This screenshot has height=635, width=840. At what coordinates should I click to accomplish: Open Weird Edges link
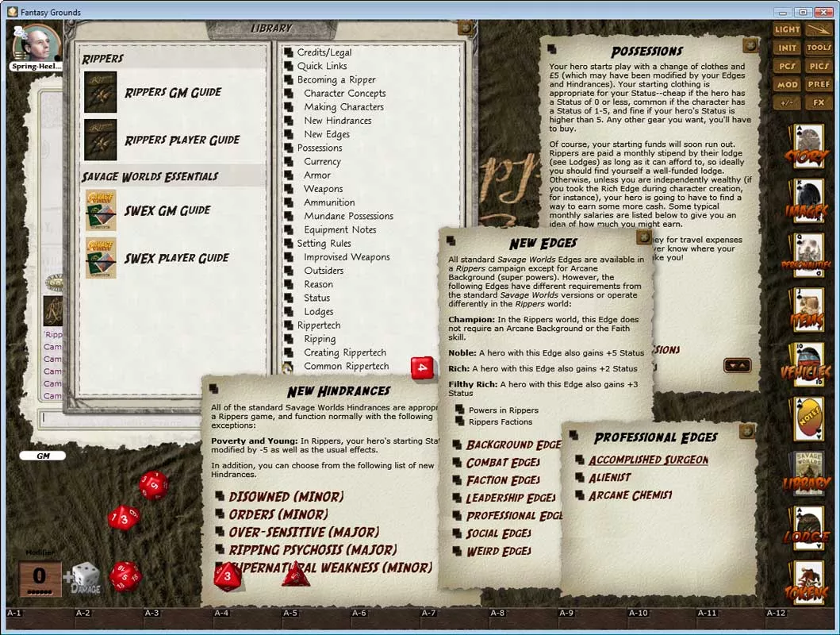pyautogui.click(x=498, y=551)
